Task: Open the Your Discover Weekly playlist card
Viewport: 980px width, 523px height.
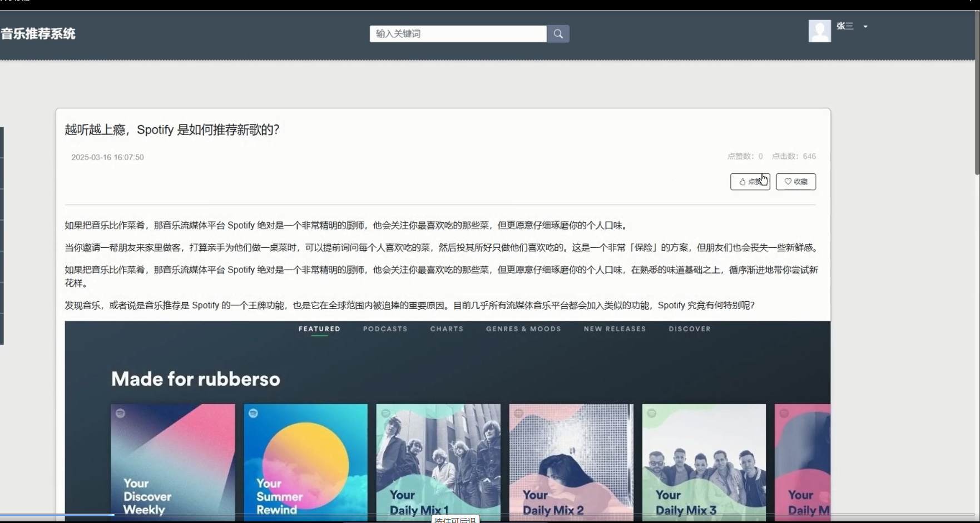Action: (x=173, y=462)
